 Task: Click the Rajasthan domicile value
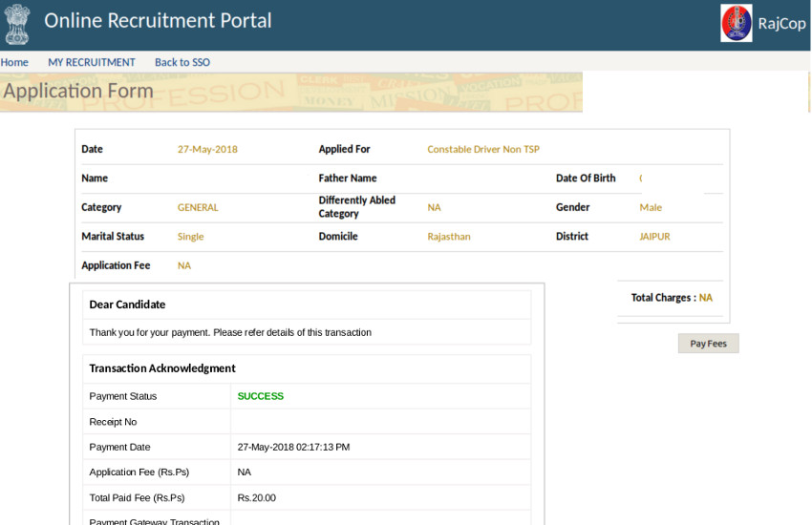pyautogui.click(x=448, y=237)
